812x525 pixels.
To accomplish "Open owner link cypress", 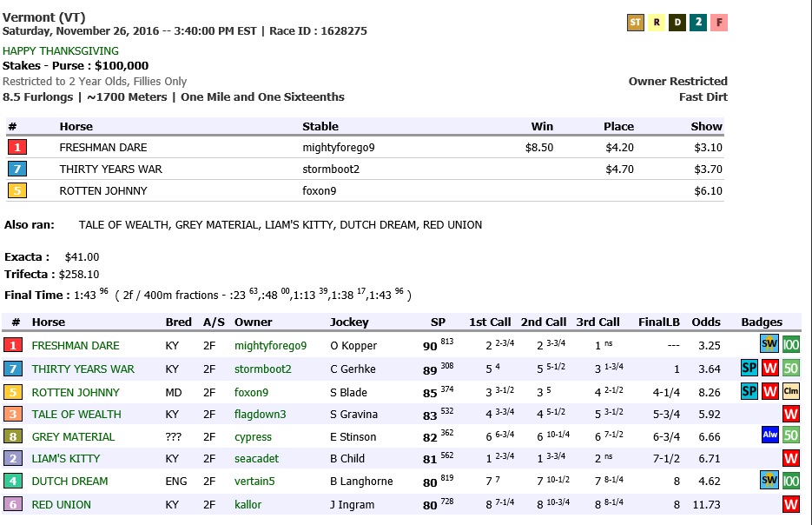I will (x=253, y=436).
